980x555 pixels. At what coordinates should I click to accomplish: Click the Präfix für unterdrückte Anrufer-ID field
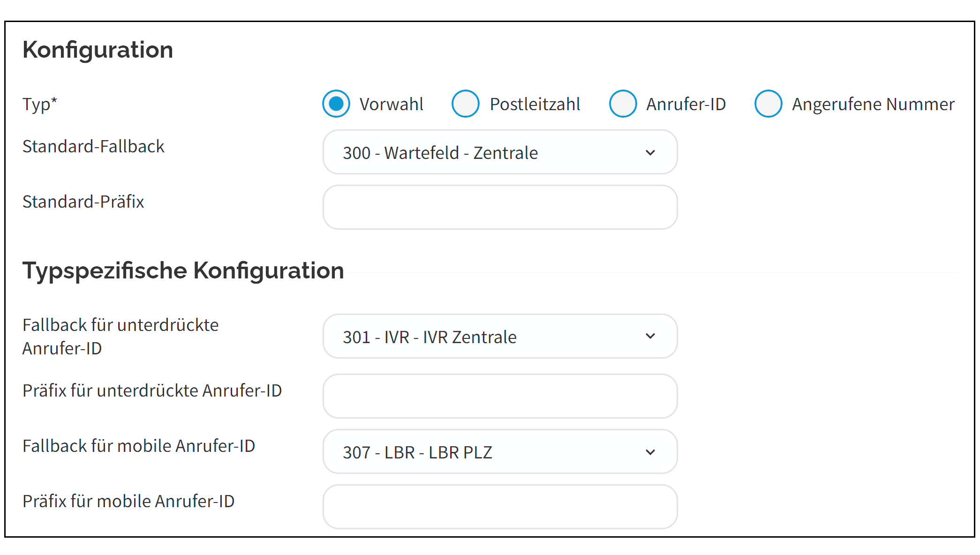(x=500, y=396)
